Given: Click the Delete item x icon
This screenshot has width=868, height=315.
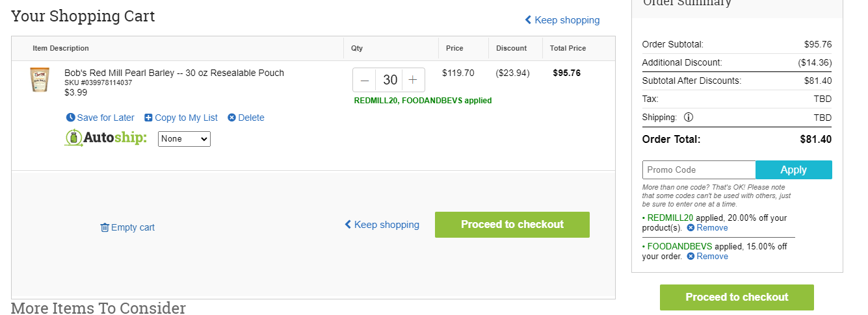Looking at the screenshot, I should pyautogui.click(x=231, y=118).
